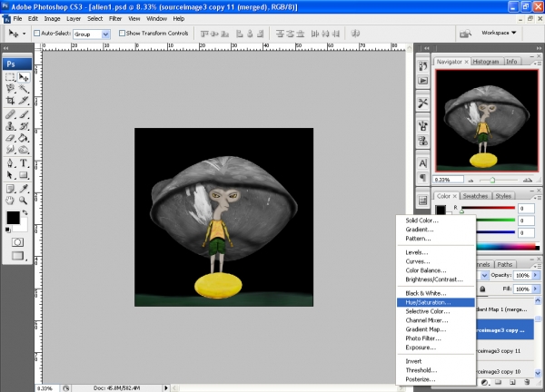Select the Brush tool
Viewport: 545px width, 392px height.
tap(24, 114)
